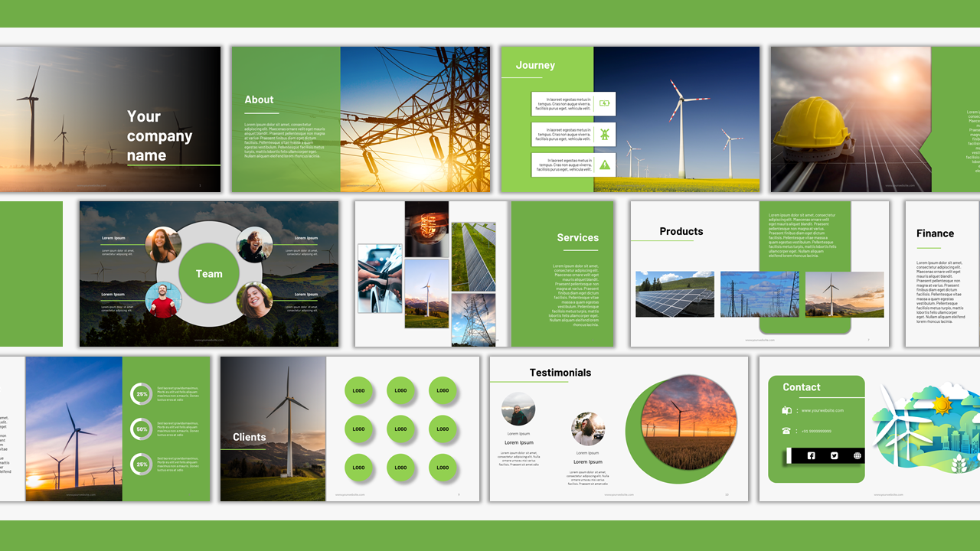The image size is (980, 551).
Task: Click the mailbox icon beside website address
Action: pos(786,411)
